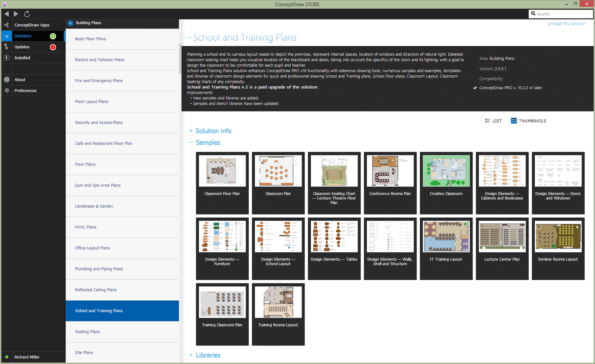Expand the Libraries section
This screenshot has height=364, width=595.
(191, 355)
